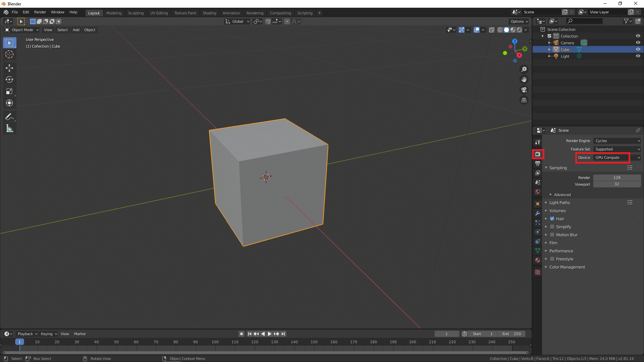
Task: Open the World properties tab
Action: (538, 192)
